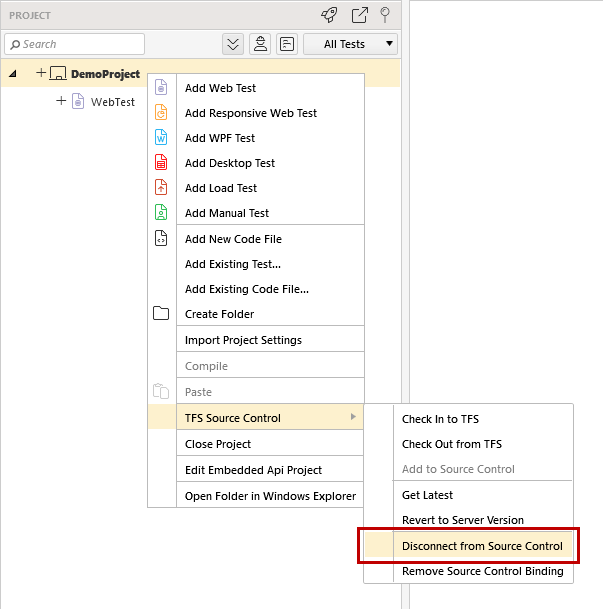The width and height of the screenshot is (603, 609).
Task: Click the green Manual Test icon
Action: click(161, 212)
